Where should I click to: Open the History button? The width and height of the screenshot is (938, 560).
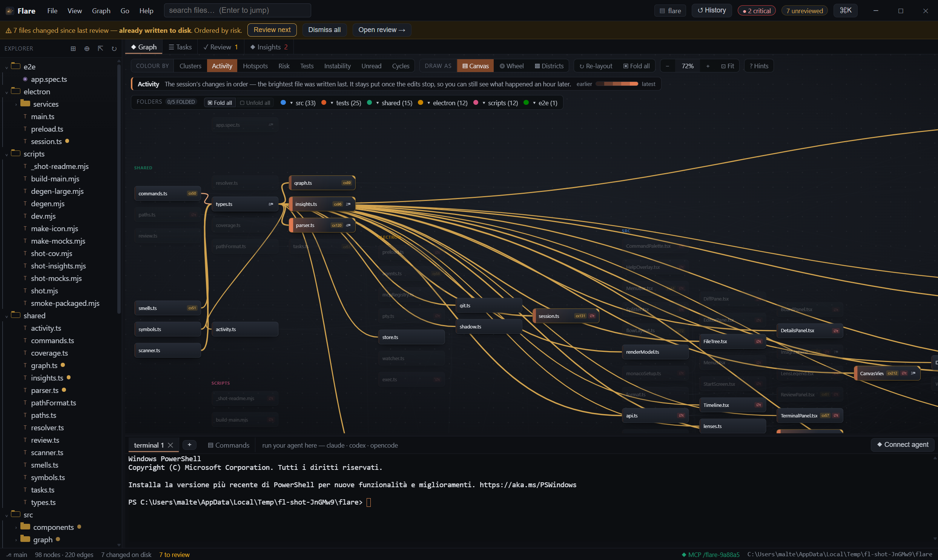pyautogui.click(x=711, y=11)
